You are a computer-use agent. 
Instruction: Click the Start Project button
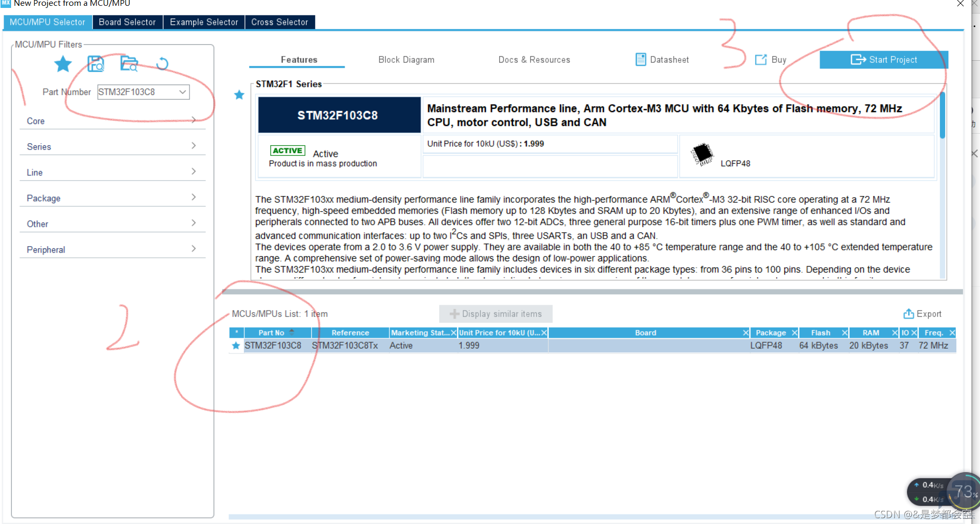point(883,60)
